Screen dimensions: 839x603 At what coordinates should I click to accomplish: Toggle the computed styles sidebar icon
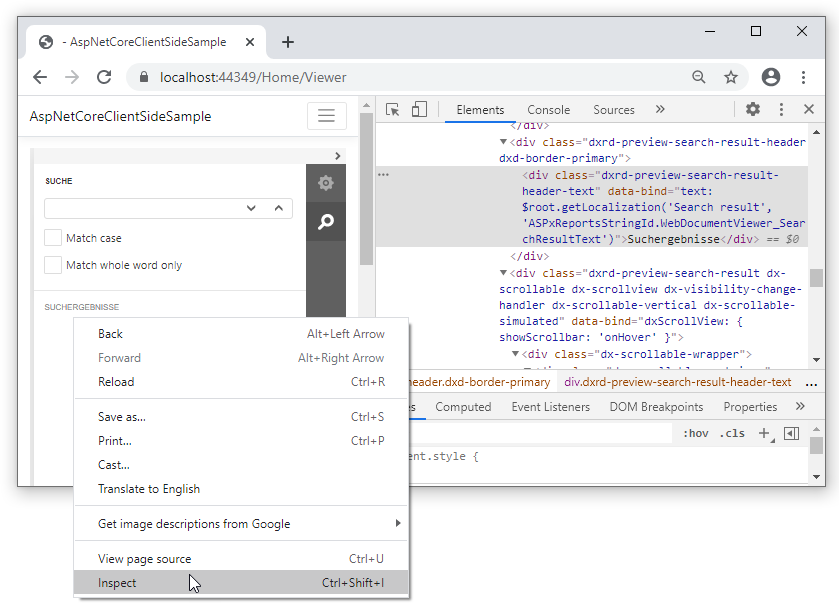791,433
